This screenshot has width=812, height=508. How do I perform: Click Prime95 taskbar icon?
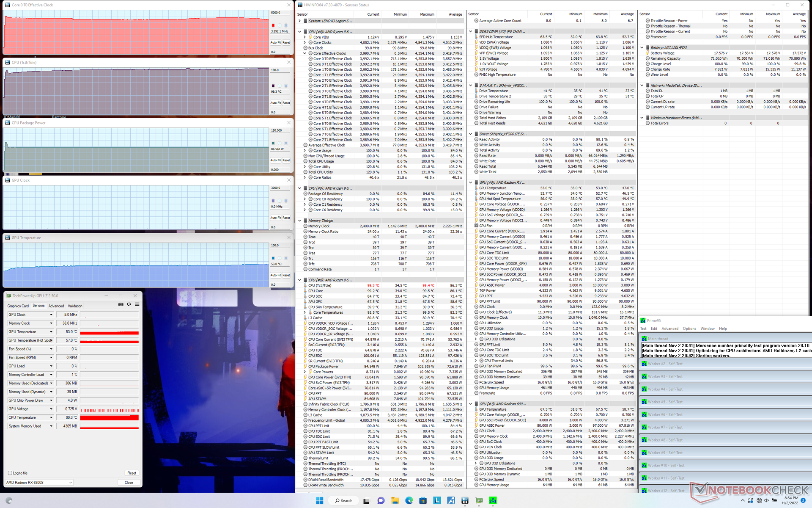click(x=493, y=500)
